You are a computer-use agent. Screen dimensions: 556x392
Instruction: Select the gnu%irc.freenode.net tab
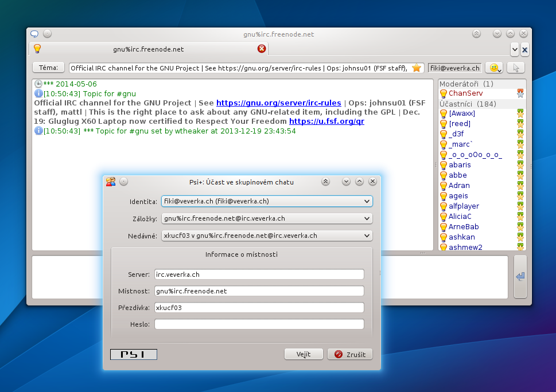click(x=149, y=49)
